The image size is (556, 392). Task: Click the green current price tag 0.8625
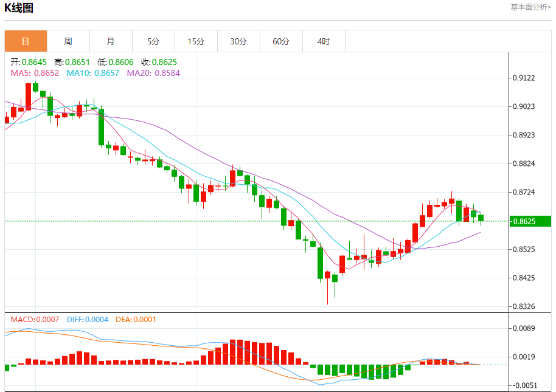pyautogui.click(x=530, y=221)
